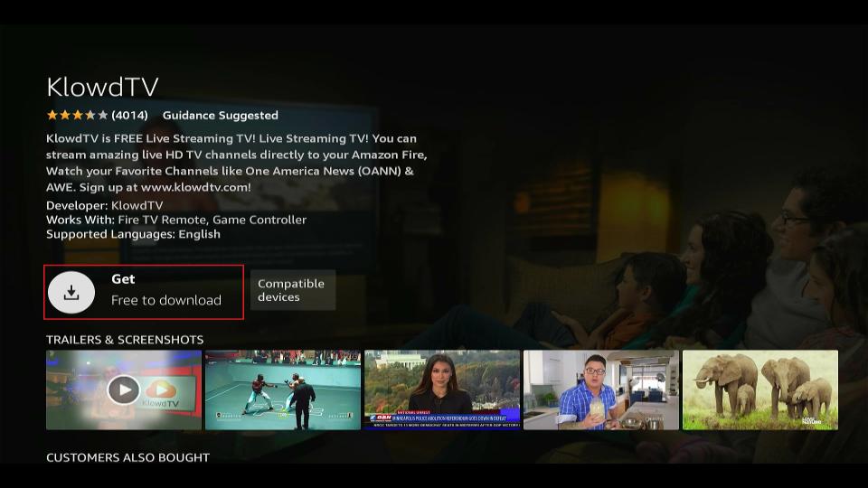
Task: Click the Developer: KlowdTV line
Action: pos(105,205)
